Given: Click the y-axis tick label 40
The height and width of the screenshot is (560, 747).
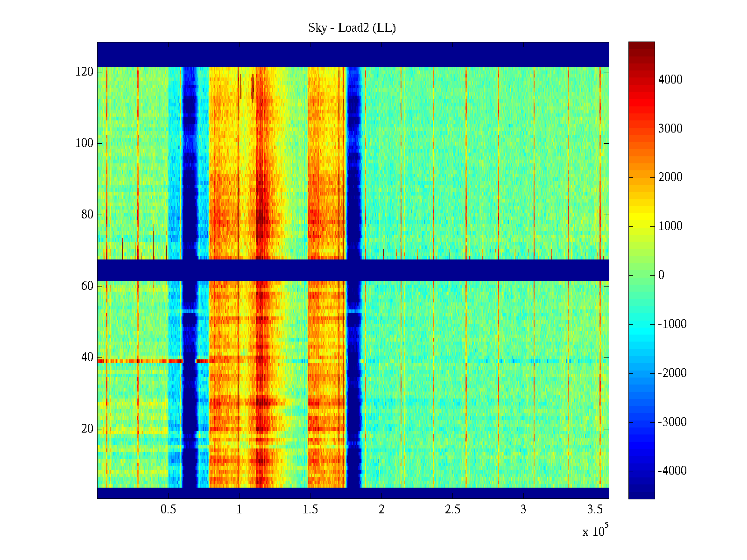Looking at the screenshot, I should point(87,357).
